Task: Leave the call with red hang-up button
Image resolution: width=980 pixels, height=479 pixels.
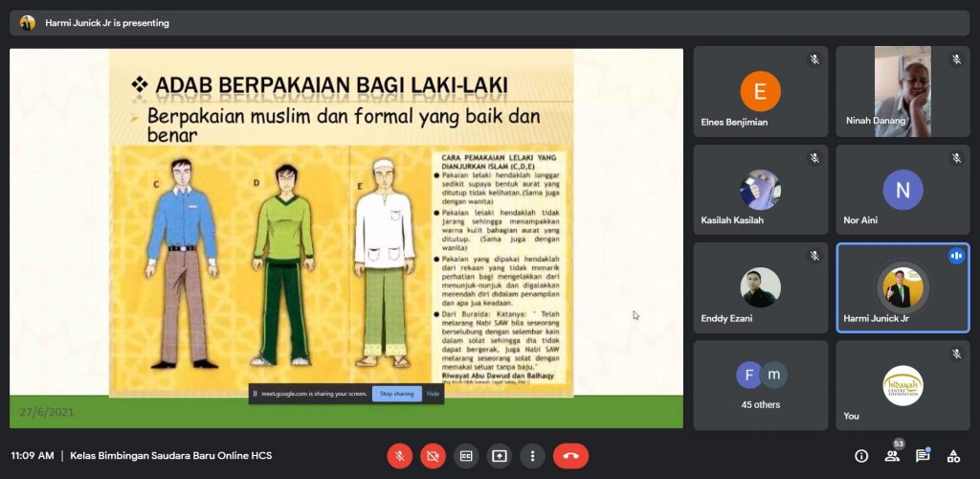Action: coord(570,456)
